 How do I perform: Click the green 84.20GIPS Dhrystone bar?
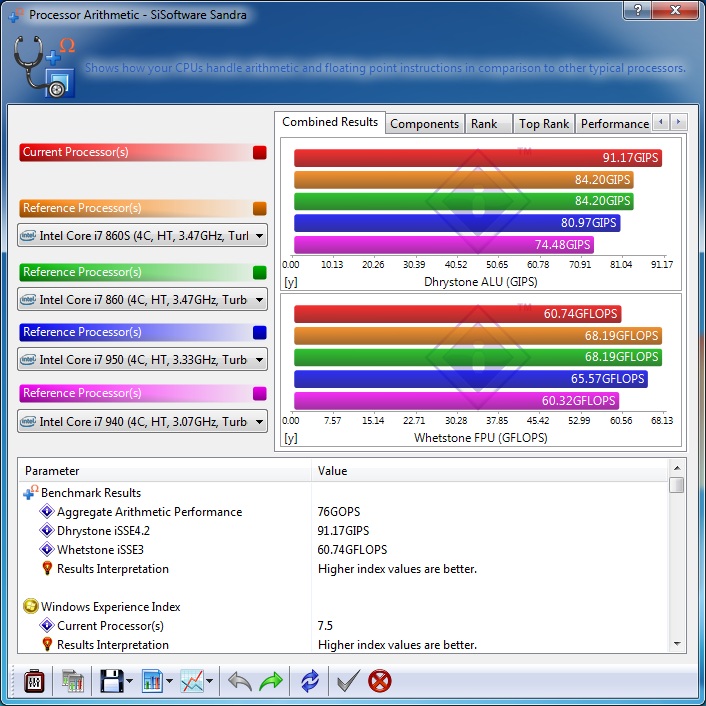tap(464, 201)
